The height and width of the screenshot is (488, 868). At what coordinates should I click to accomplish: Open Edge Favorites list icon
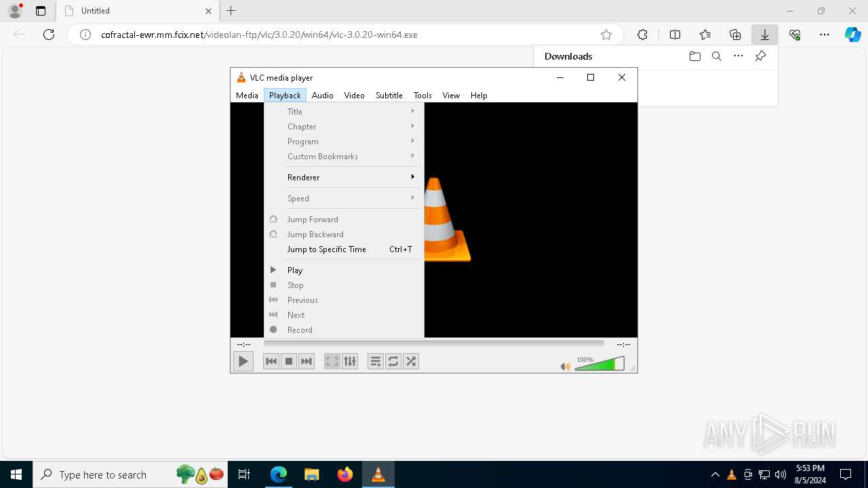tap(705, 35)
